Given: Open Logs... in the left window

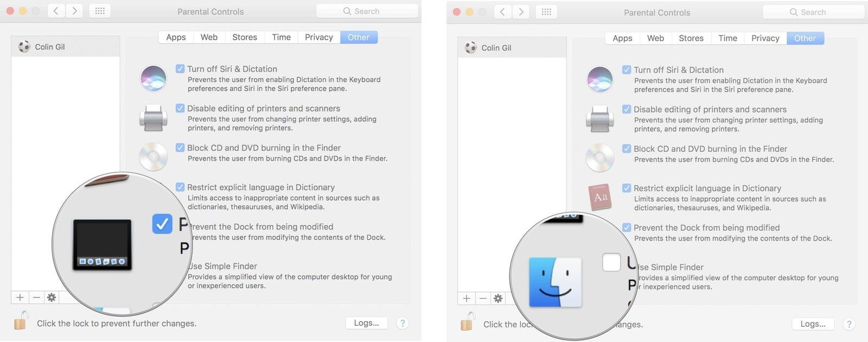Looking at the screenshot, I should pyautogui.click(x=366, y=323).
